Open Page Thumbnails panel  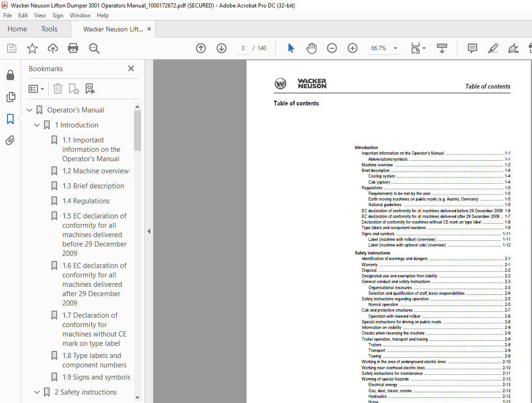(10, 97)
